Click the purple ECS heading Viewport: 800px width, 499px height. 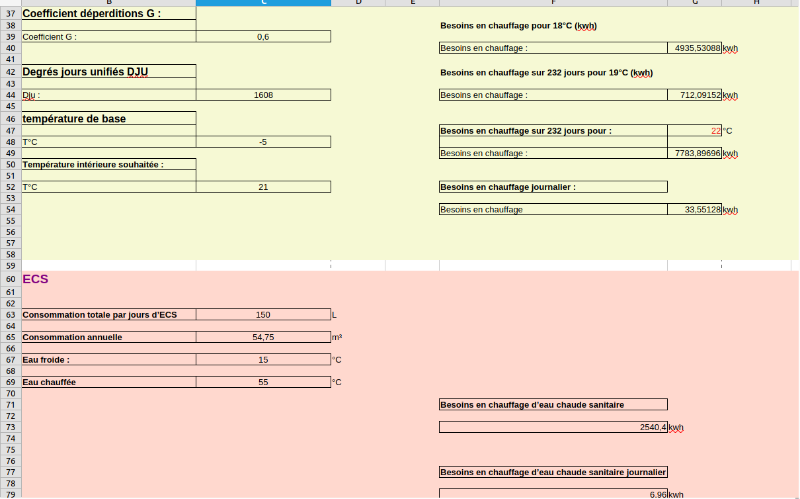click(x=35, y=279)
